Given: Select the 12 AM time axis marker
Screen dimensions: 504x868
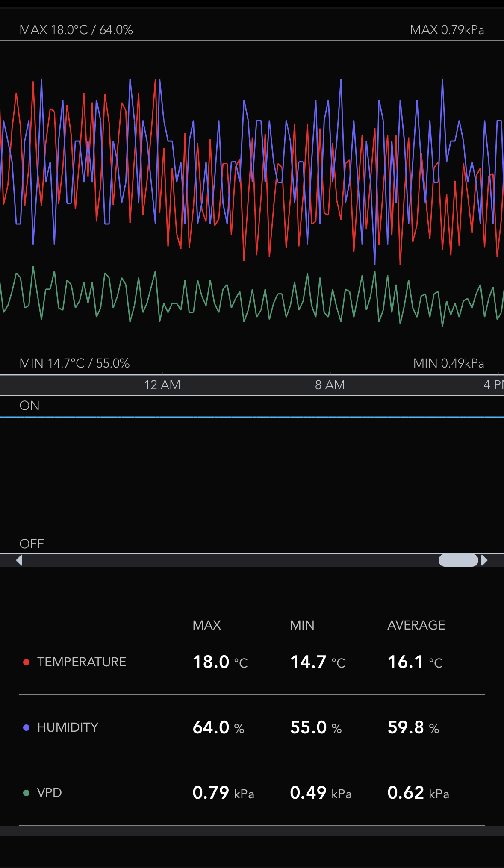Looking at the screenshot, I should coord(162,385).
